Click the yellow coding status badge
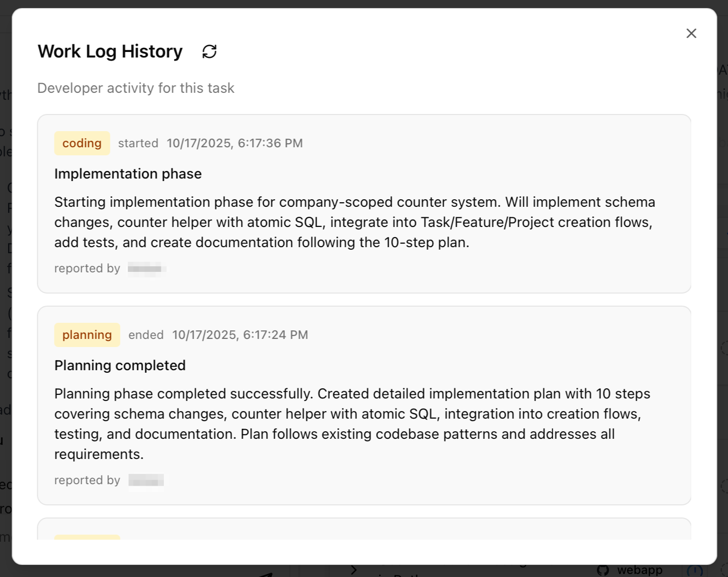 [x=82, y=143]
